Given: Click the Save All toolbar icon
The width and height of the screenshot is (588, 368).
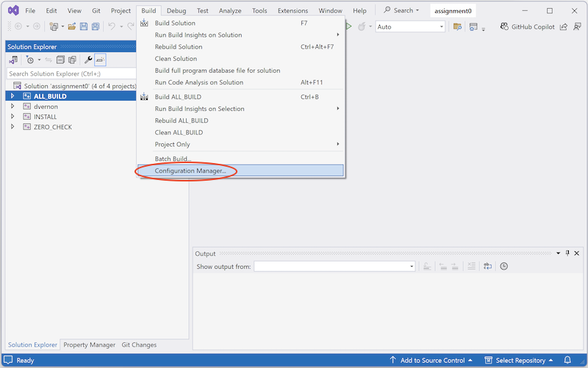Looking at the screenshot, I should pos(96,26).
